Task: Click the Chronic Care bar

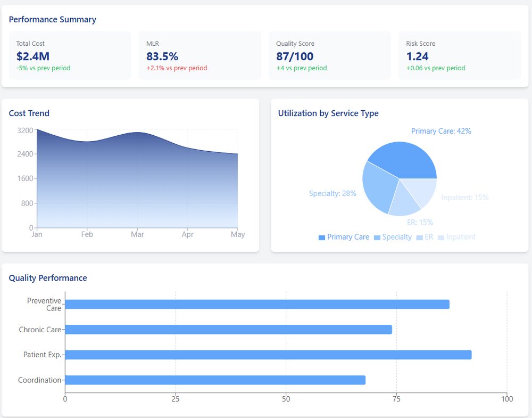Action: [228, 330]
